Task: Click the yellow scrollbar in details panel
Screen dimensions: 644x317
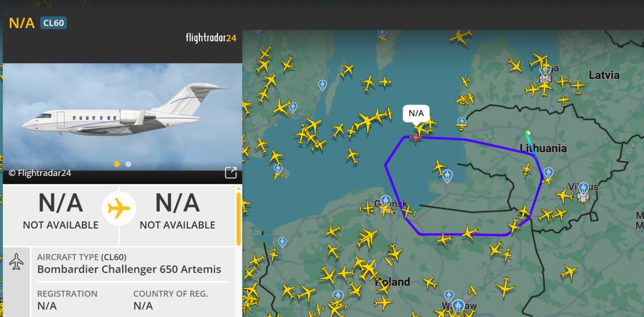Action: (238, 218)
